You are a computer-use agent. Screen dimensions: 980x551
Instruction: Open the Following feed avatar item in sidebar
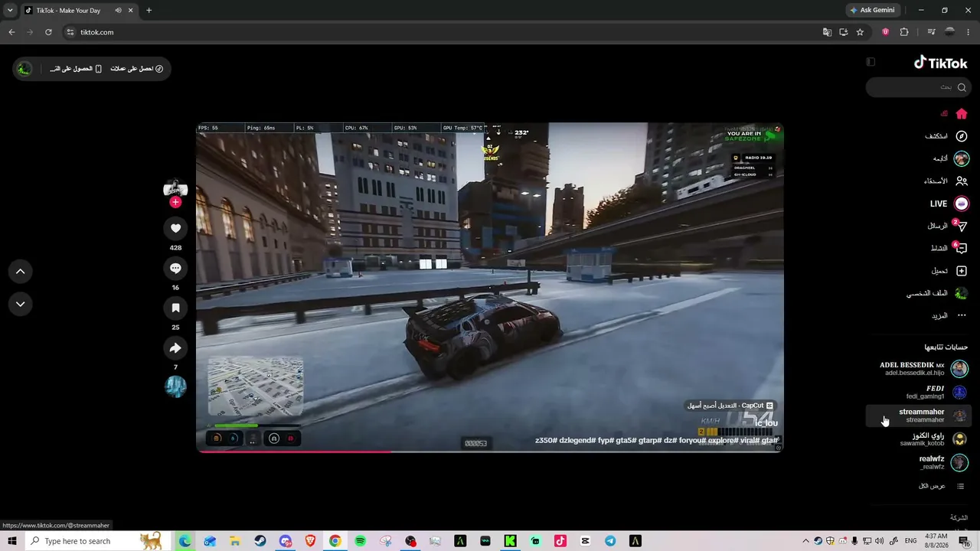click(950, 158)
